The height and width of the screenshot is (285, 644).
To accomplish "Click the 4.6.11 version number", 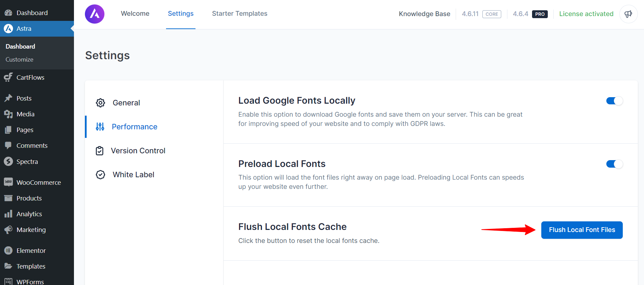I will point(470,14).
